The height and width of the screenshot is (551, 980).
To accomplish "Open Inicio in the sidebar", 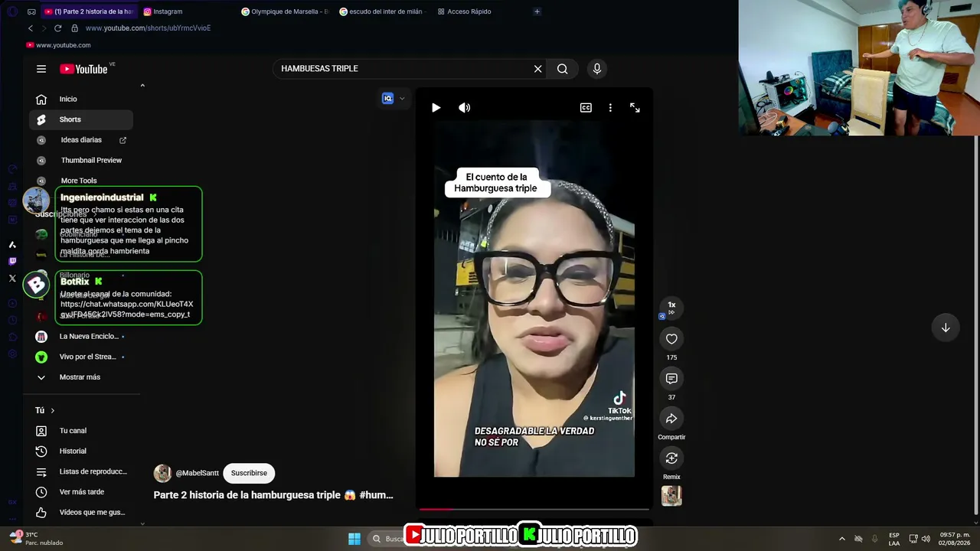I will [81, 99].
